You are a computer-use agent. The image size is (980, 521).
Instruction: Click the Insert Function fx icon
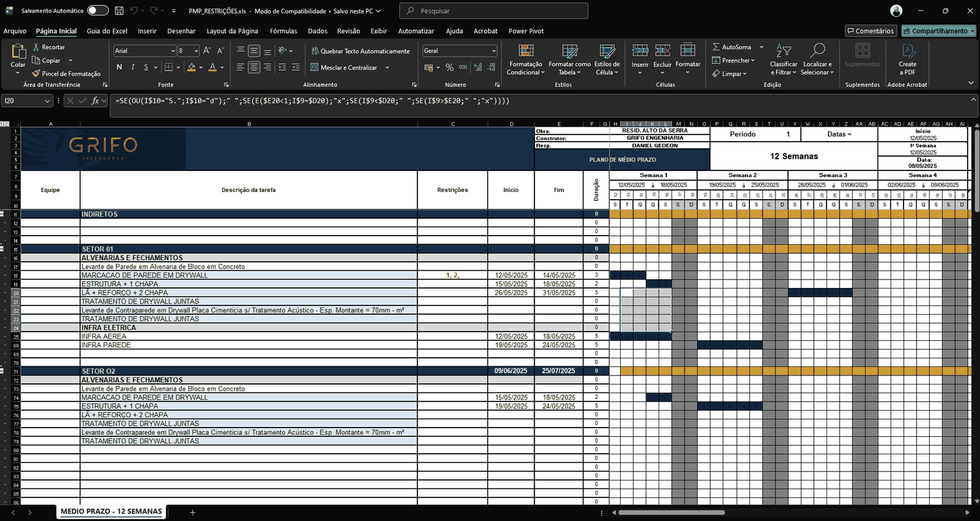click(x=96, y=101)
